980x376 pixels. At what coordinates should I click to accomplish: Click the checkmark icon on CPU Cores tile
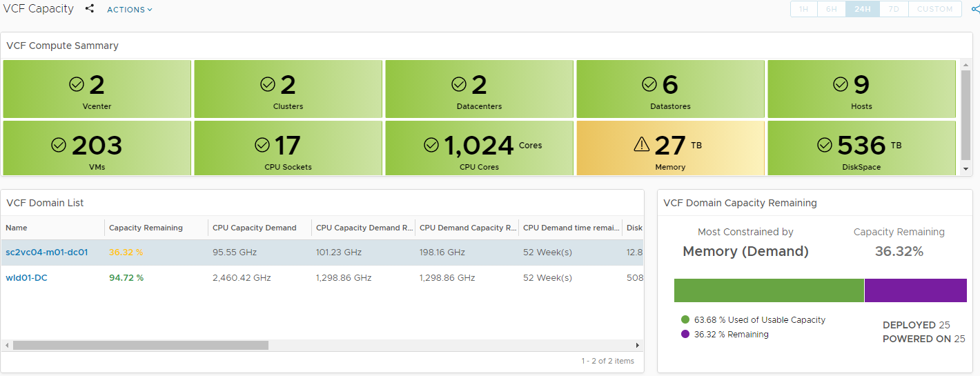(431, 145)
